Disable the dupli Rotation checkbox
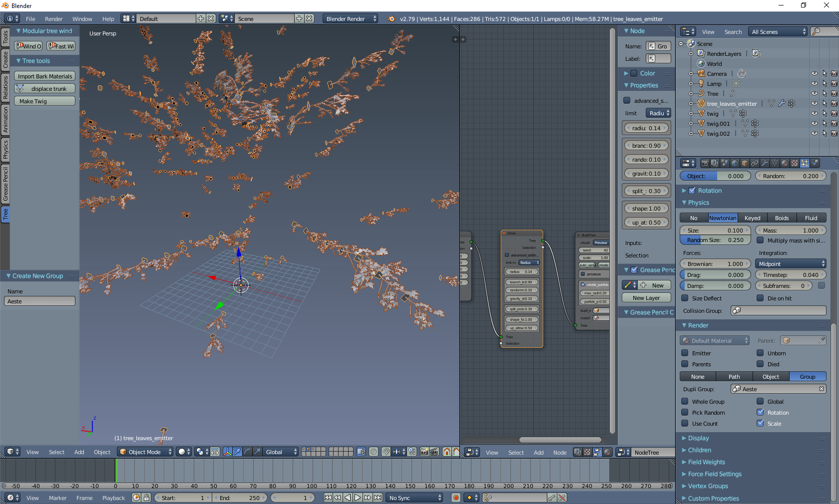The image size is (839, 504). pyautogui.click(x=760, y=412)
